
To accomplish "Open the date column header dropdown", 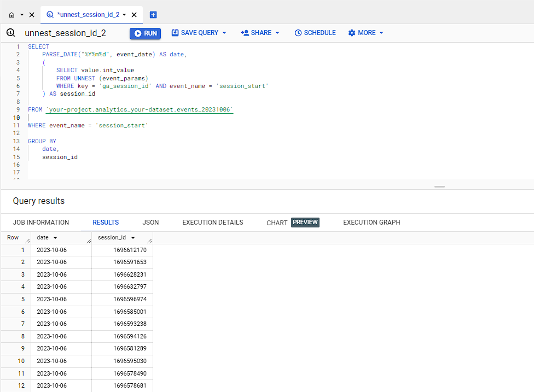I will [x=55, y=238].
